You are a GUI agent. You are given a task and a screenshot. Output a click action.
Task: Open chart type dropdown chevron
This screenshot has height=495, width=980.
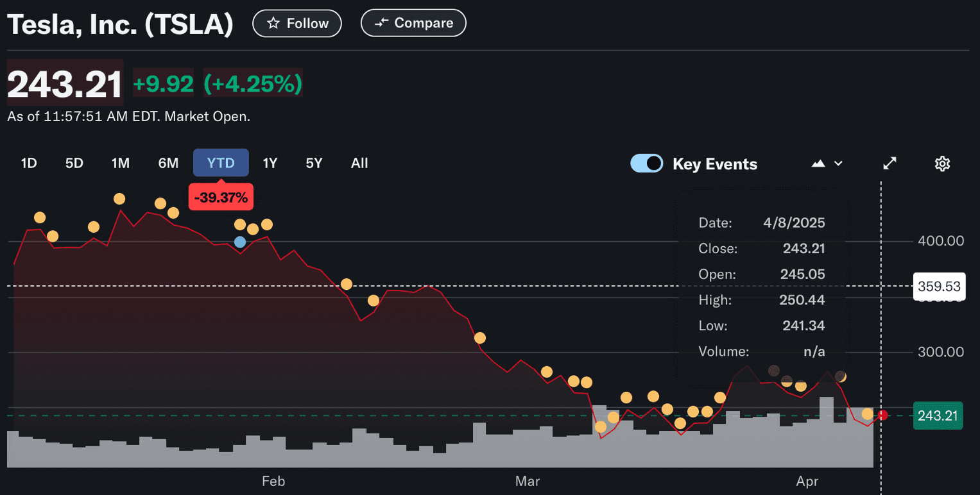838,164
